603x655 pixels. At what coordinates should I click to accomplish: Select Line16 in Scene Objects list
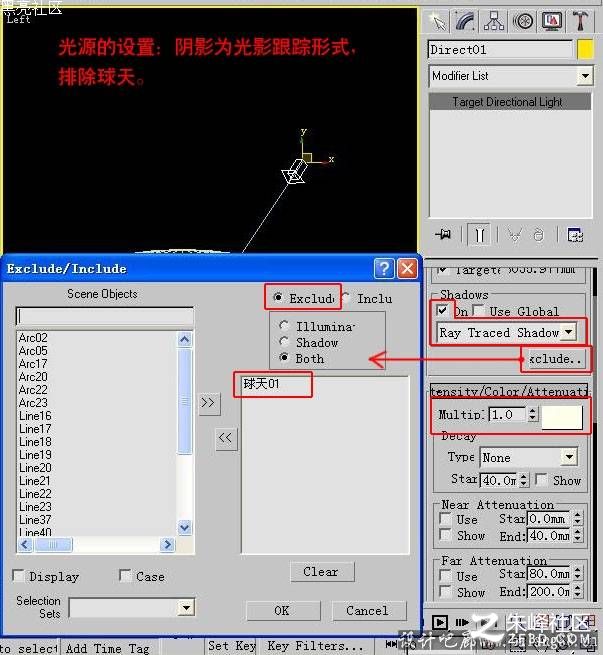[x=35, y=416]
